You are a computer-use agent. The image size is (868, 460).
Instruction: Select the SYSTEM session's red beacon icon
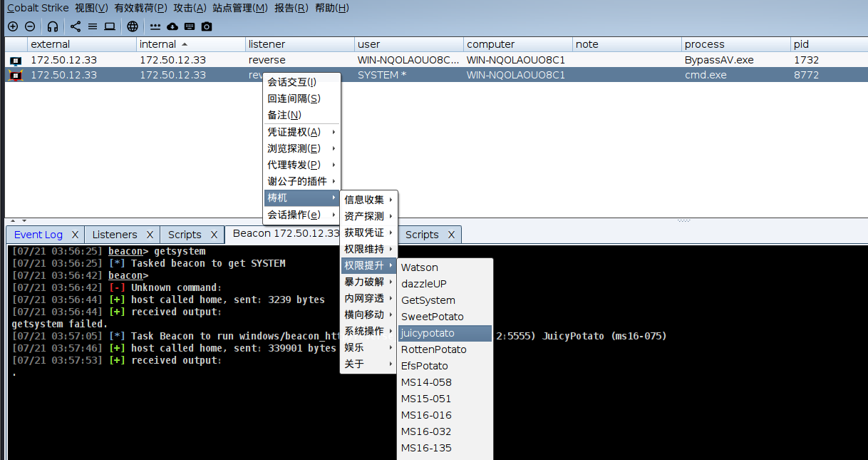[16, 75]
